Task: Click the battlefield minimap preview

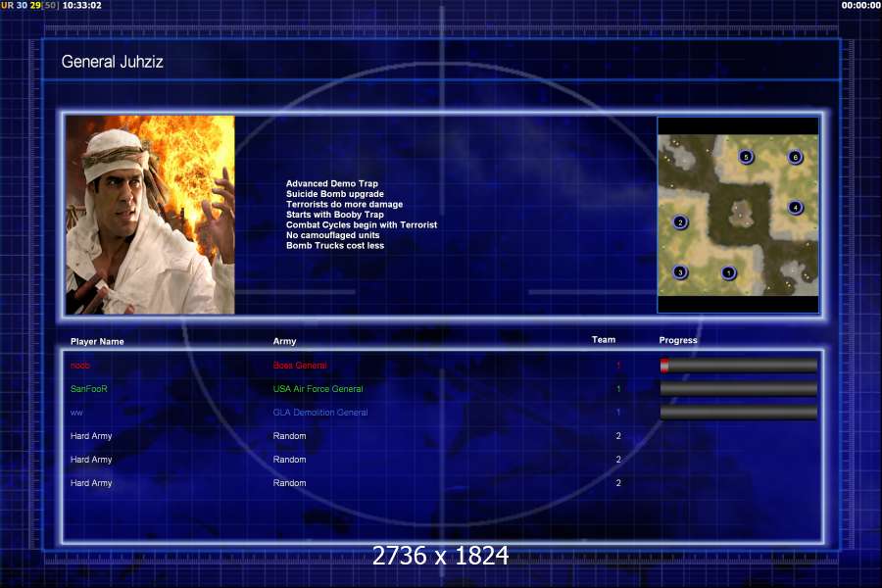Action: [x=738, y=215]
